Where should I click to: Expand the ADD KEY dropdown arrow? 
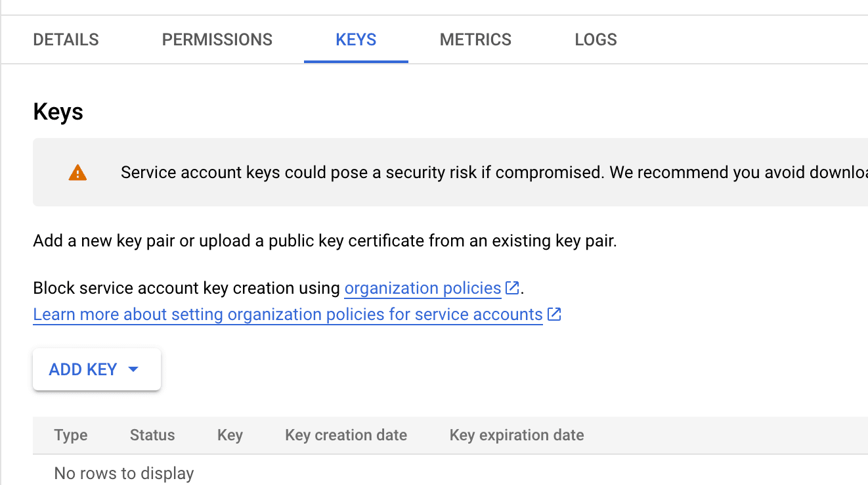pos(133,369)
